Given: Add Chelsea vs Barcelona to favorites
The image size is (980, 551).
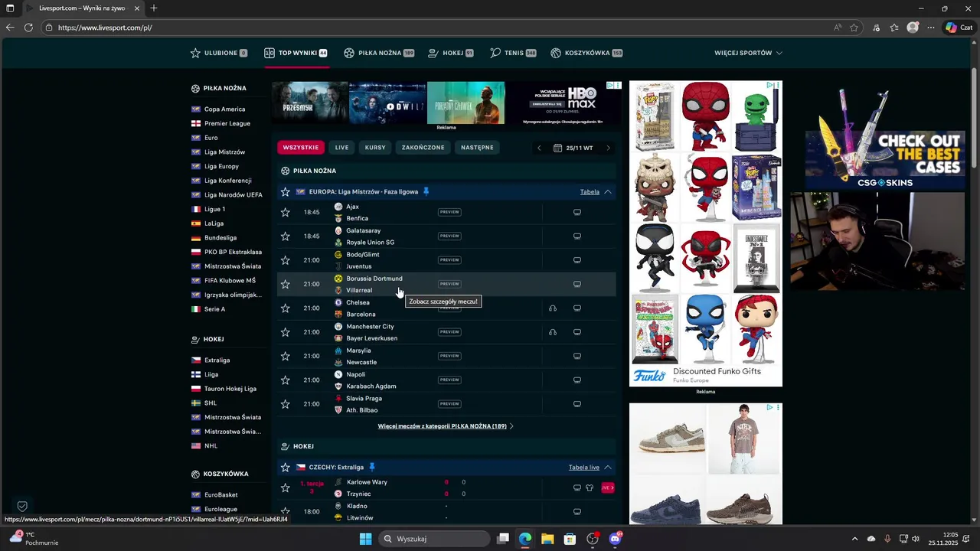Looking at the screenshot, I should [x=286, y=308].
